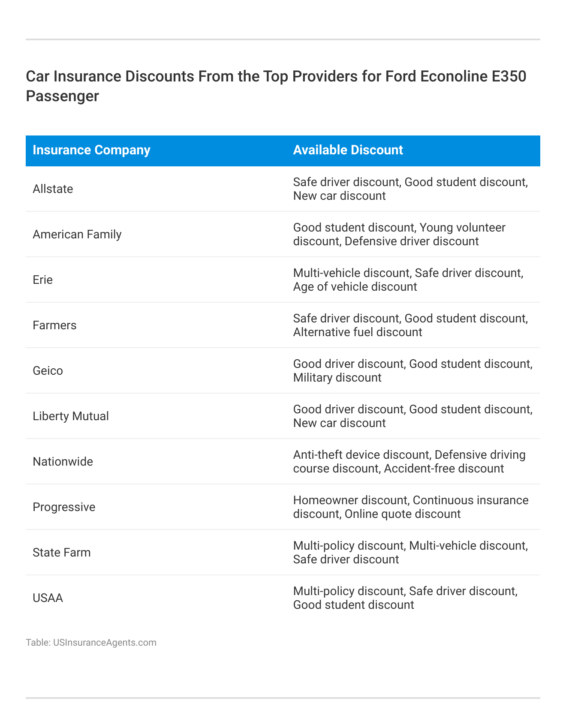
Task: Select the Nationwide company cell
Action: 63,462
